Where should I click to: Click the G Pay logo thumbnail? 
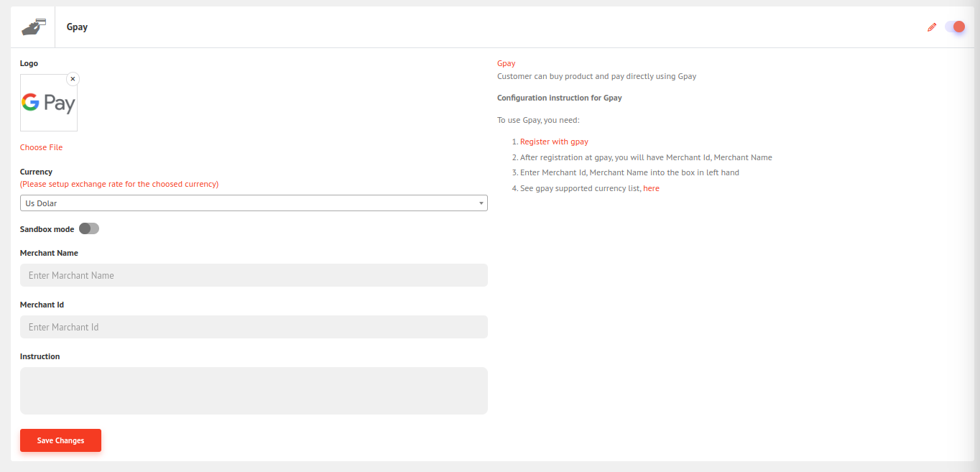click(x=48, y=103)
